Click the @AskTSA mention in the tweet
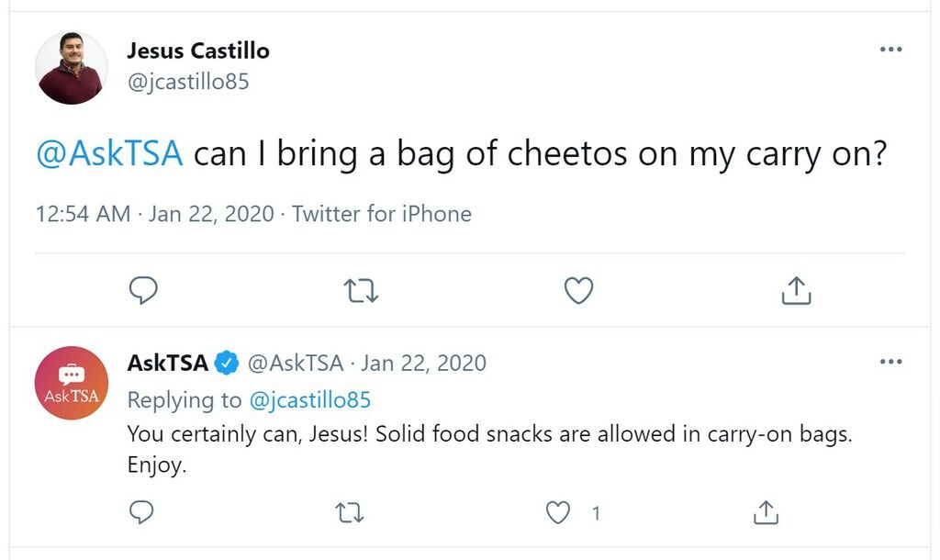The height and width of the screenshot is (560, 940). [x=109, y=153]
